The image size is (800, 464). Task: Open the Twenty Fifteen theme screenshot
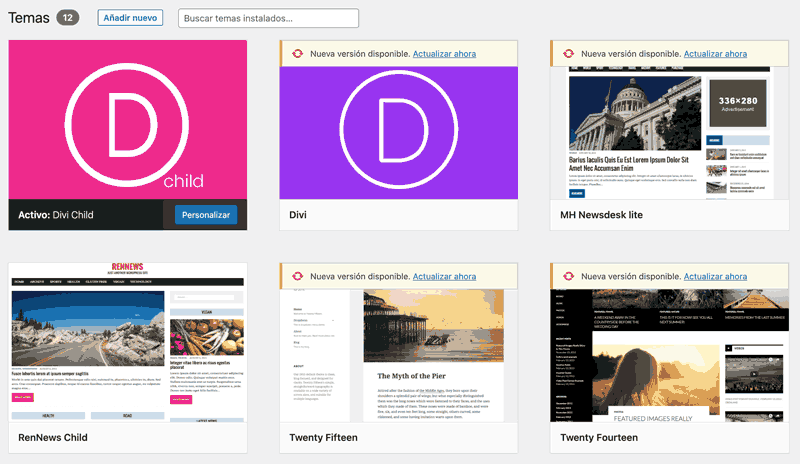pos(398,356)
